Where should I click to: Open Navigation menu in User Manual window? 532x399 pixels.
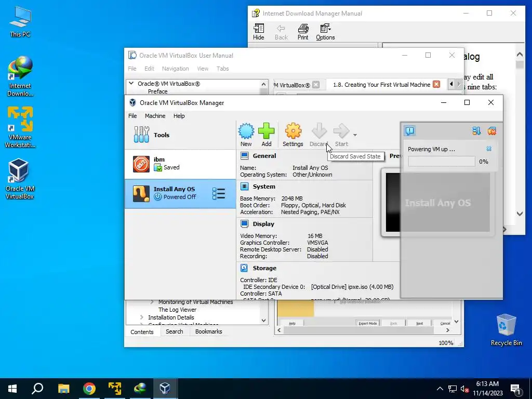pyautogui.click(x=175, y=69)
